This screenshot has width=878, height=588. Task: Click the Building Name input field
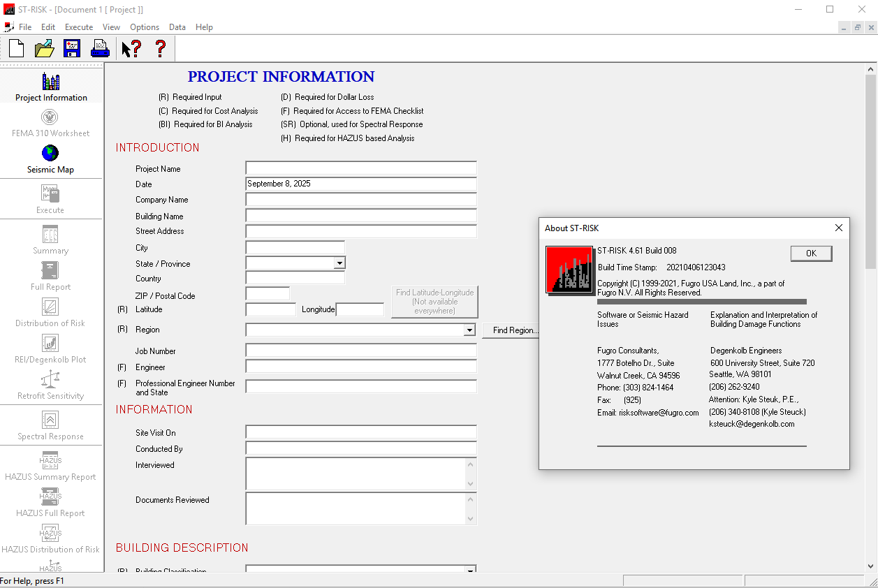click(361, 216)
